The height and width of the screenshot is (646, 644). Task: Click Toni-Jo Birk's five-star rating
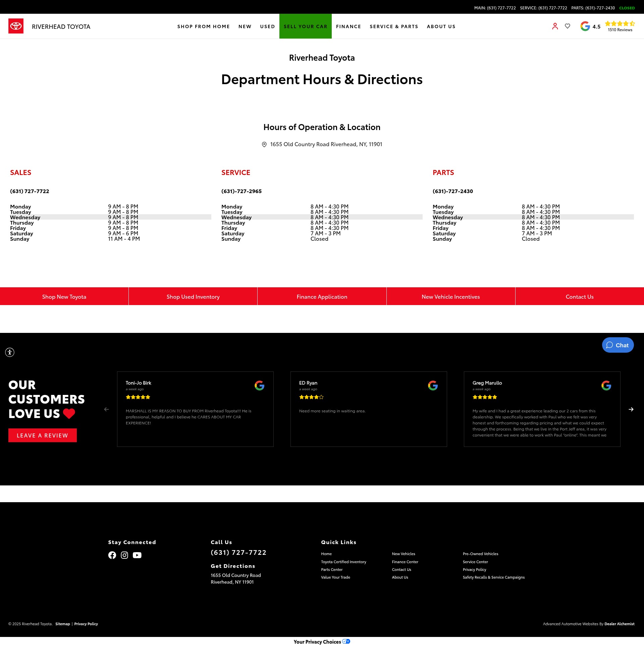[x=138, y=397]
